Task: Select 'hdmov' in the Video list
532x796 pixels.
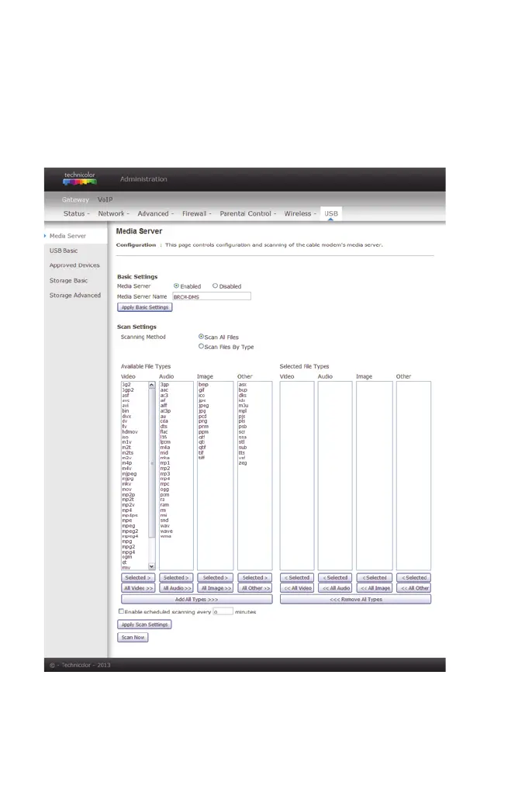Action: tap(130, 432)
